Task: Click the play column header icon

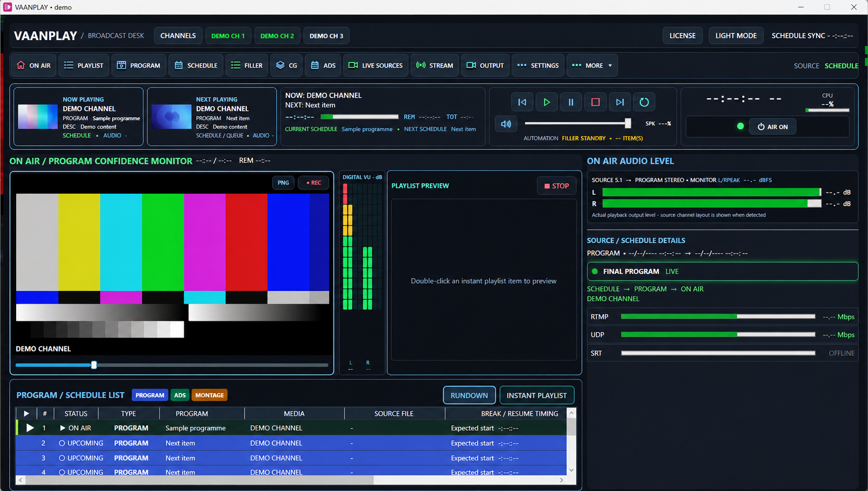Action: point(26,413)
